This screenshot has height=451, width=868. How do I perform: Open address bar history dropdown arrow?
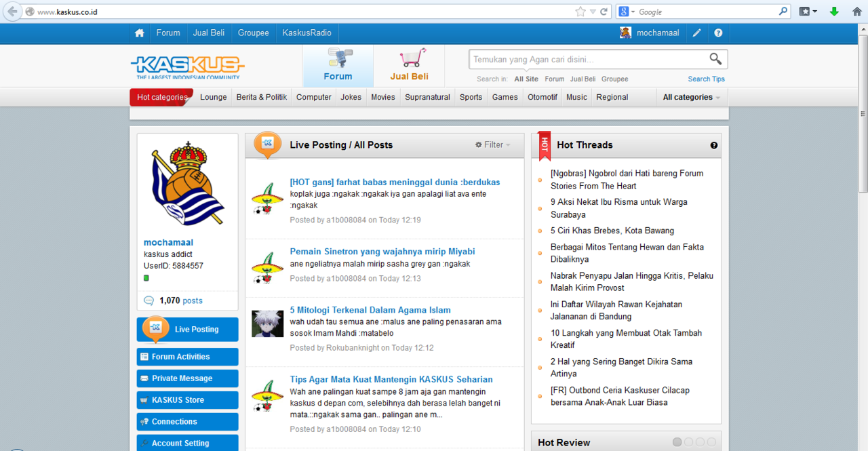[593, 12]
